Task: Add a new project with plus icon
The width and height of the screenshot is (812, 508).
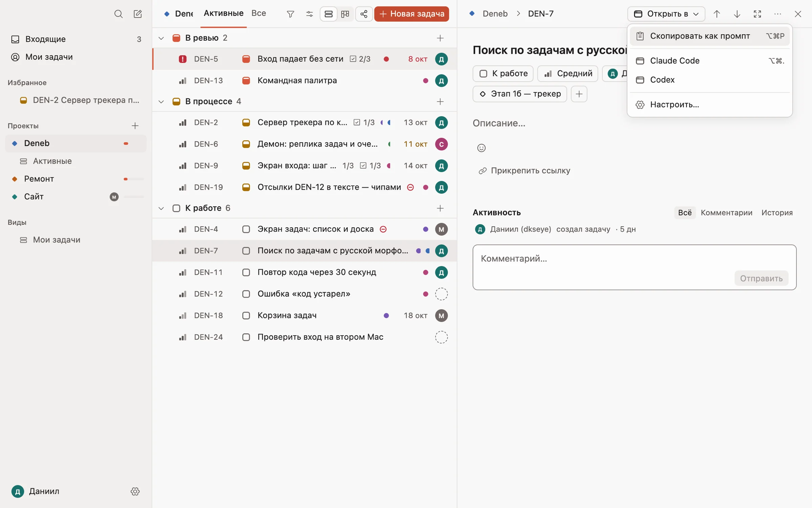Action: (x=135, y=126)
